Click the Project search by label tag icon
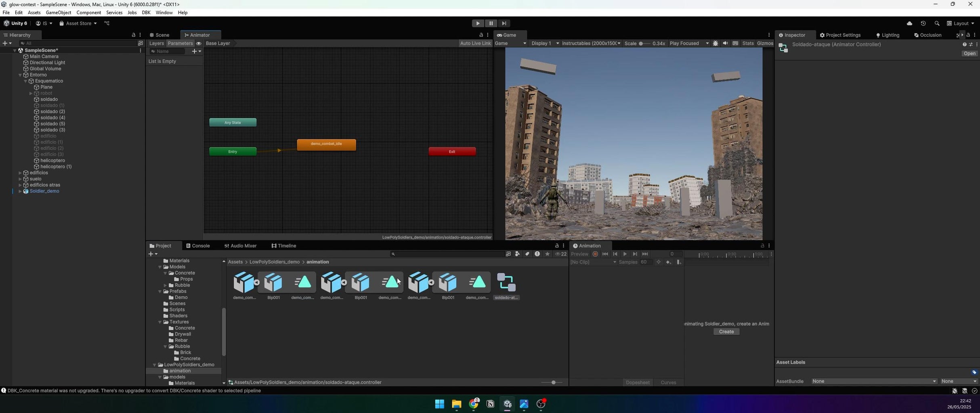 tap(527, 254)
